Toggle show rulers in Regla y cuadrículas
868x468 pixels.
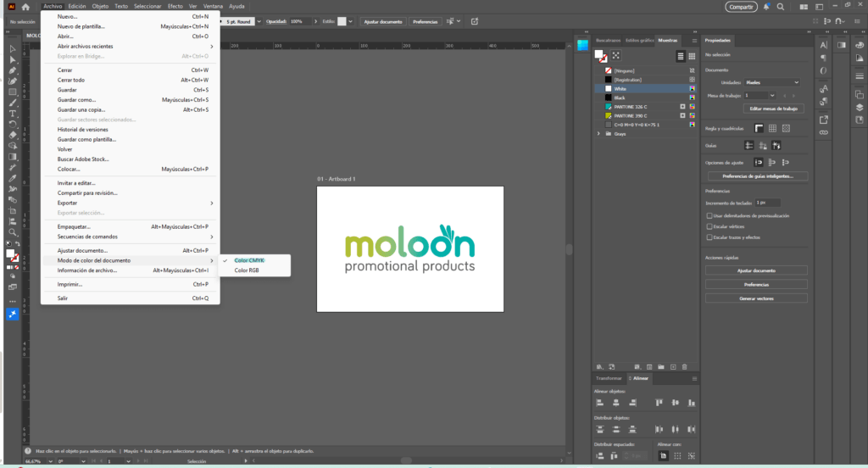[x=759, y=129]
